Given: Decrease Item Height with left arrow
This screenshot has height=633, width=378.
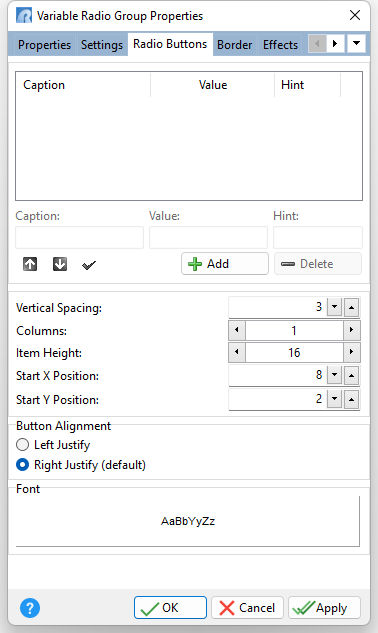Looking at the screenshot, I should point(237,352).
